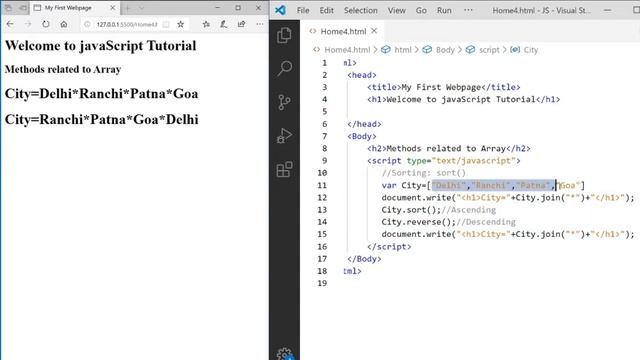Refresh the browser page
The image size is (640, 360).
coord(46,24)
